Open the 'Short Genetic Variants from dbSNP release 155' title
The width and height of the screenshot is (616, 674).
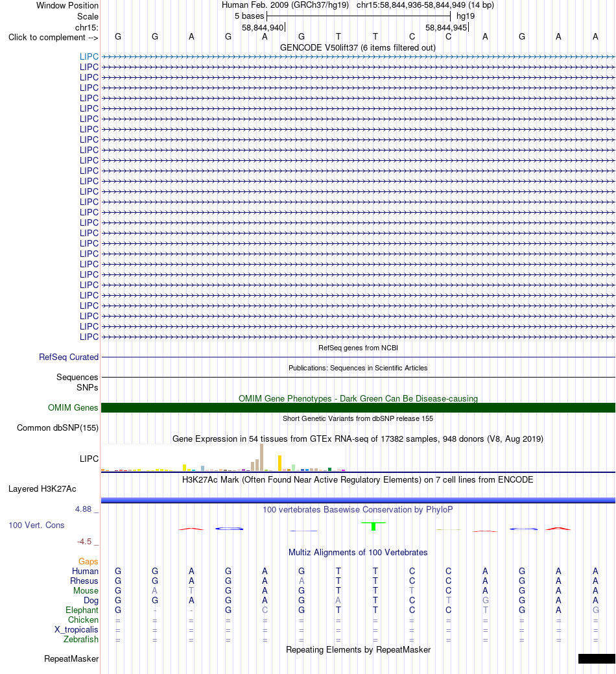[x=358, y=418]
